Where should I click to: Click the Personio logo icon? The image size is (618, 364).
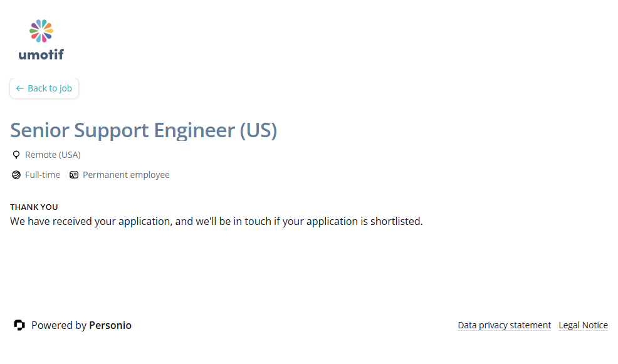19,325
